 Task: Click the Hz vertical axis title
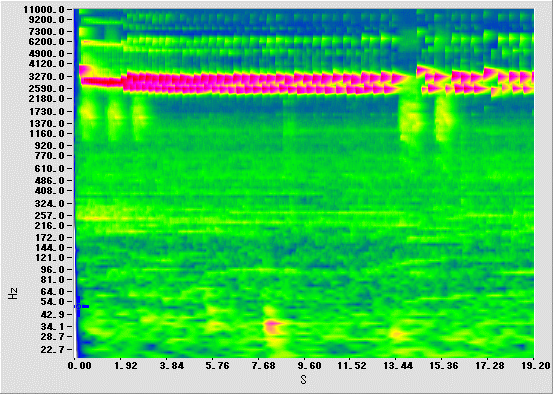coord(13,293)
